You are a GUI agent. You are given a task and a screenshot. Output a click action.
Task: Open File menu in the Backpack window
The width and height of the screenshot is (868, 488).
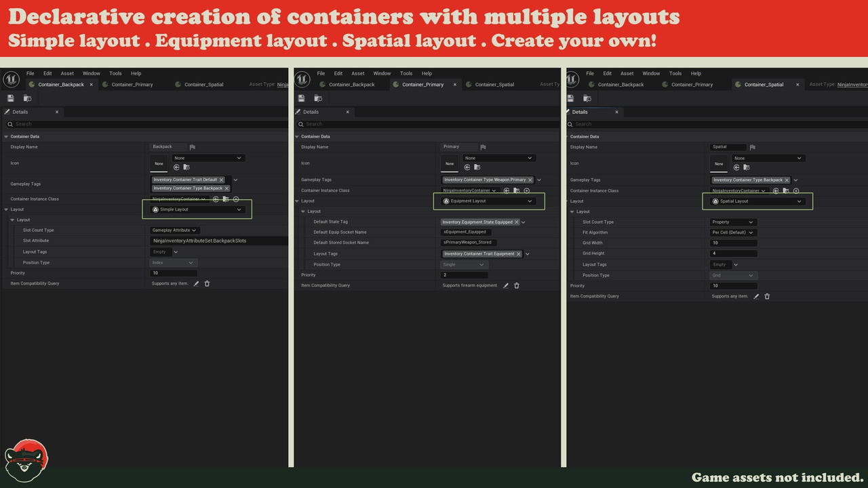coord(31,73)
